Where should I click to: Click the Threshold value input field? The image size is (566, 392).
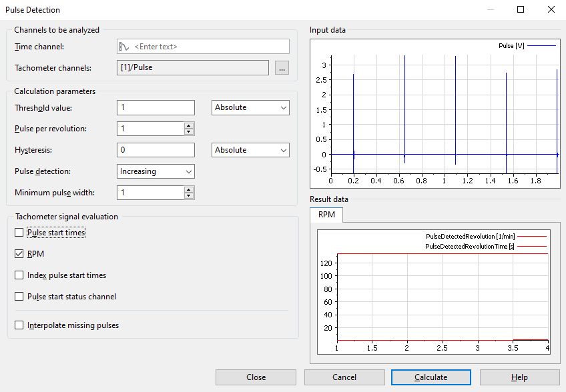pyautogui.click(x=156, y=107)
